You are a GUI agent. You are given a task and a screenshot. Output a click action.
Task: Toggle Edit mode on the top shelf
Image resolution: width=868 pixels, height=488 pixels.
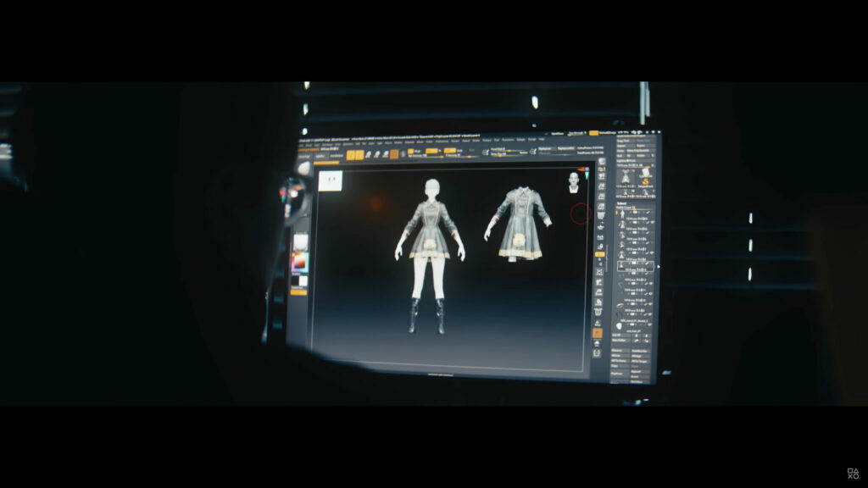tap(351, 153)
